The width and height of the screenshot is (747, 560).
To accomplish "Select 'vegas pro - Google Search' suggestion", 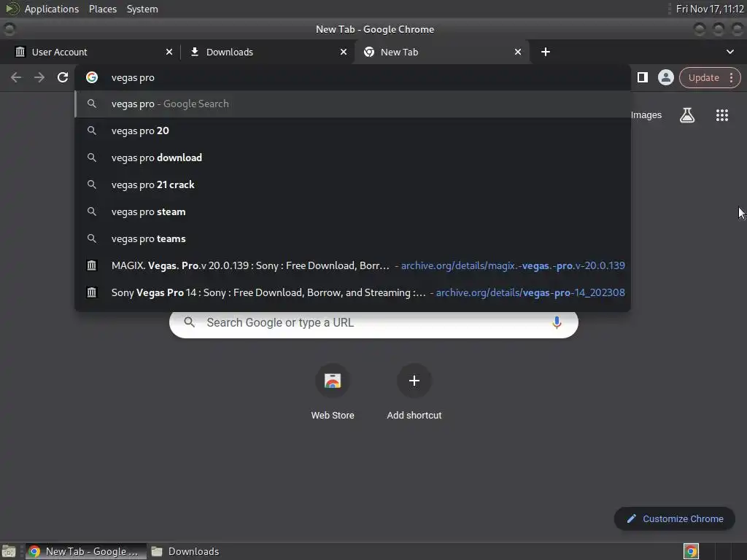I will point(352,104).
